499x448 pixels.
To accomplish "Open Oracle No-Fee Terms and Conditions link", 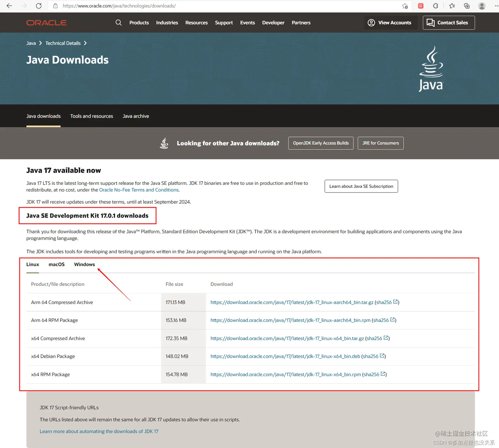I will coord(139,190).
